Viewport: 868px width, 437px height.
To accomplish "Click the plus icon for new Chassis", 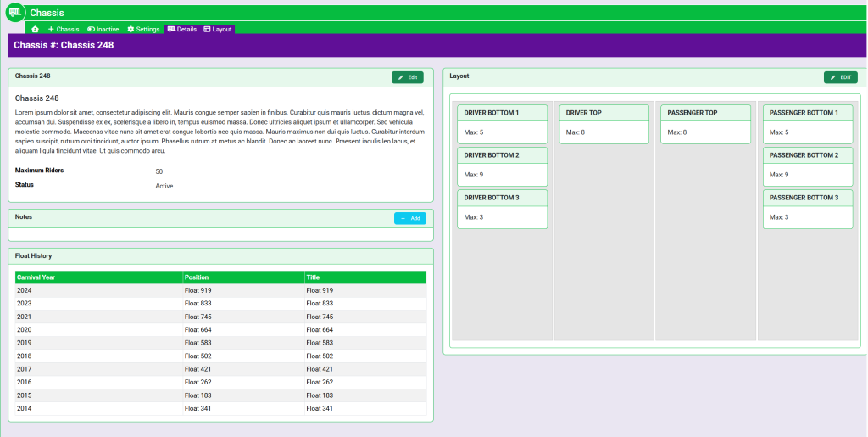I will click(x=51, y=29).
